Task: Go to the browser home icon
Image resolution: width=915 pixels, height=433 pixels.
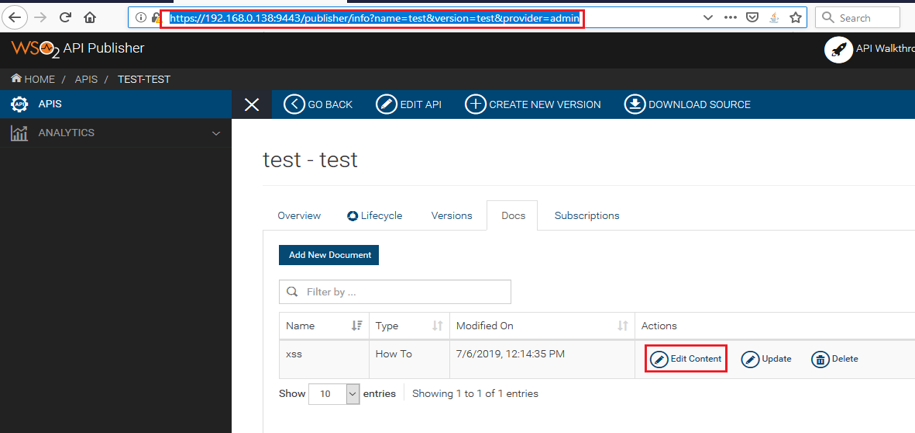Action: 89,18
